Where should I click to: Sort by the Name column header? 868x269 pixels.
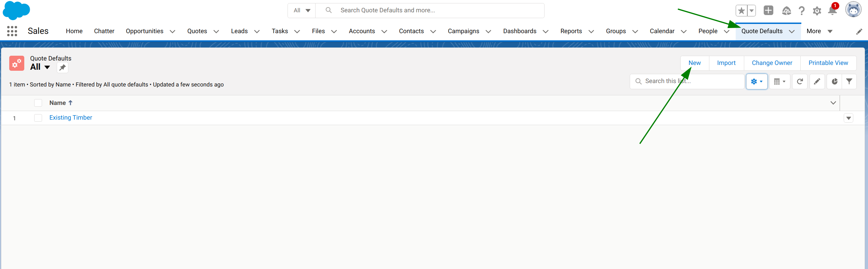tap(61, 103)
